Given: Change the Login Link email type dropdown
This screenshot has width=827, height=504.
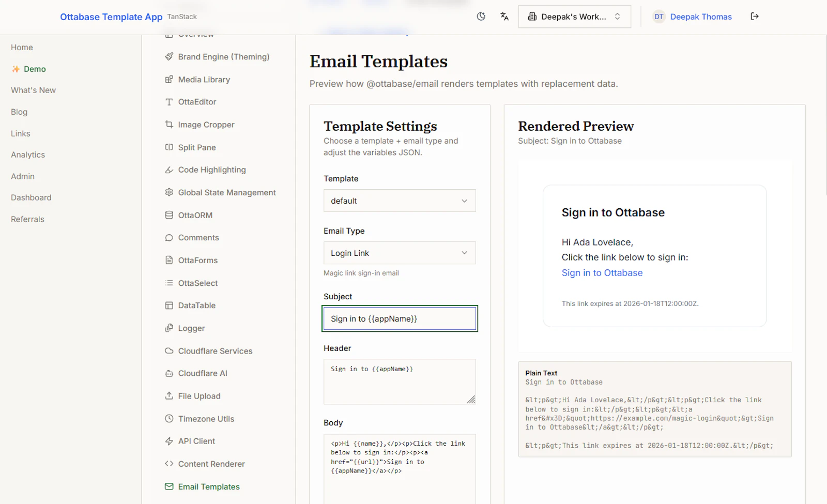Looking at the screenshot, I should (399, 253).
